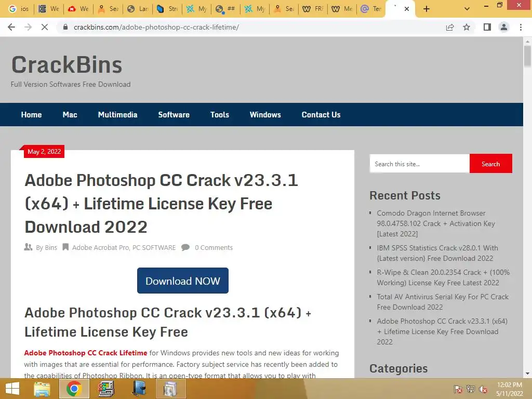The width and height of the screenshot is (532, 399).
Task: Click the main article title heading
Action: point(161,204)
